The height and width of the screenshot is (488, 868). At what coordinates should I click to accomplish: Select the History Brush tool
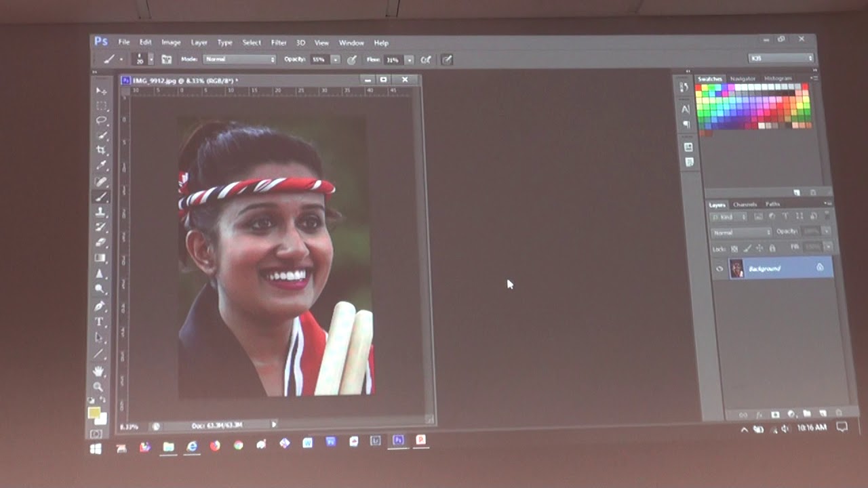coord(101,227)
